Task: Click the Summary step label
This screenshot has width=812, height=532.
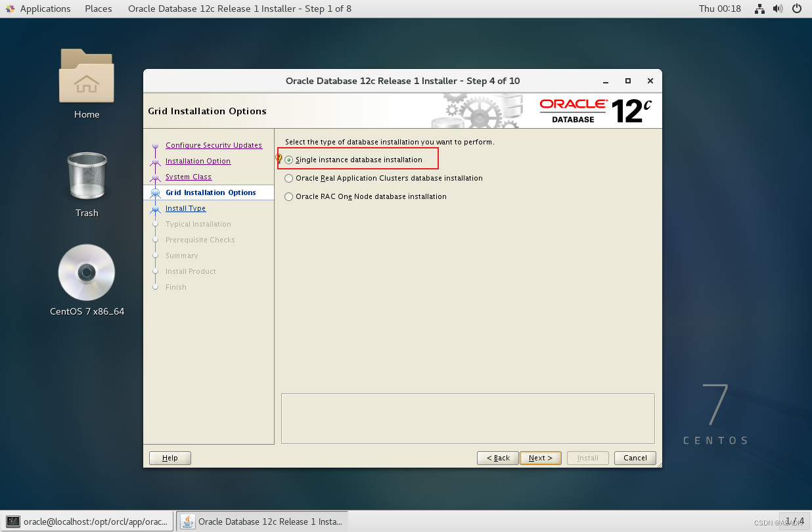Action: coord(182,255)
